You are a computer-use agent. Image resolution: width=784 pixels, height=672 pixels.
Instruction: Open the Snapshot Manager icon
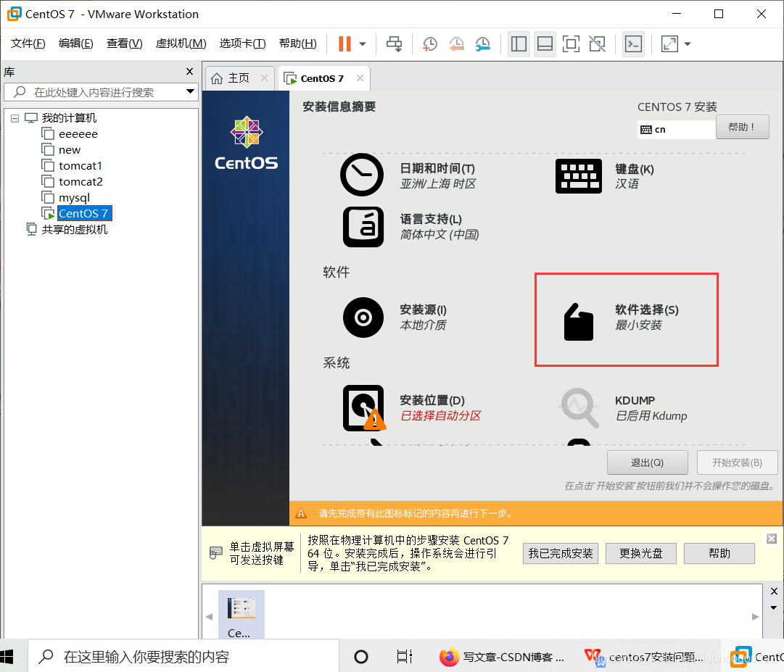pyautogui.click(x=482, y=44)
